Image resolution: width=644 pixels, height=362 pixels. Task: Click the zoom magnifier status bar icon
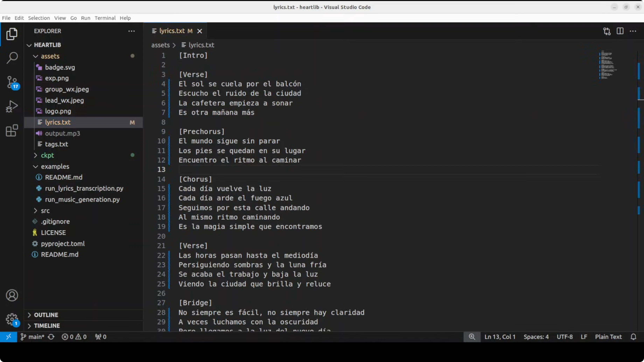472,337
